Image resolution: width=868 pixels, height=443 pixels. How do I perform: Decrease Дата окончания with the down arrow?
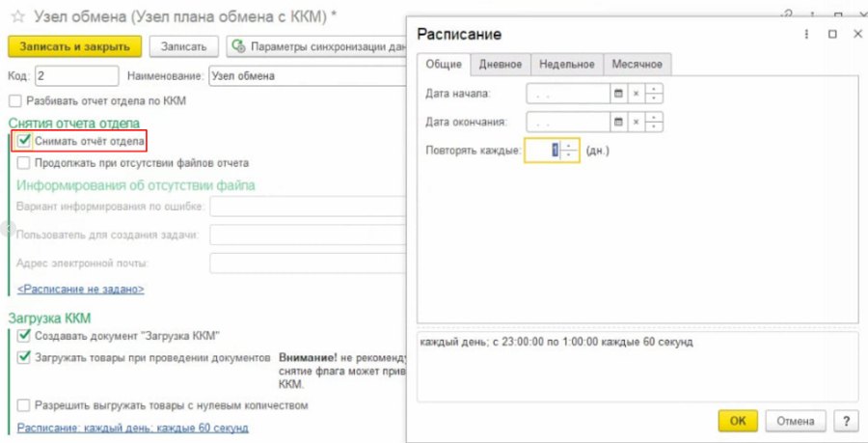(654, 126)
